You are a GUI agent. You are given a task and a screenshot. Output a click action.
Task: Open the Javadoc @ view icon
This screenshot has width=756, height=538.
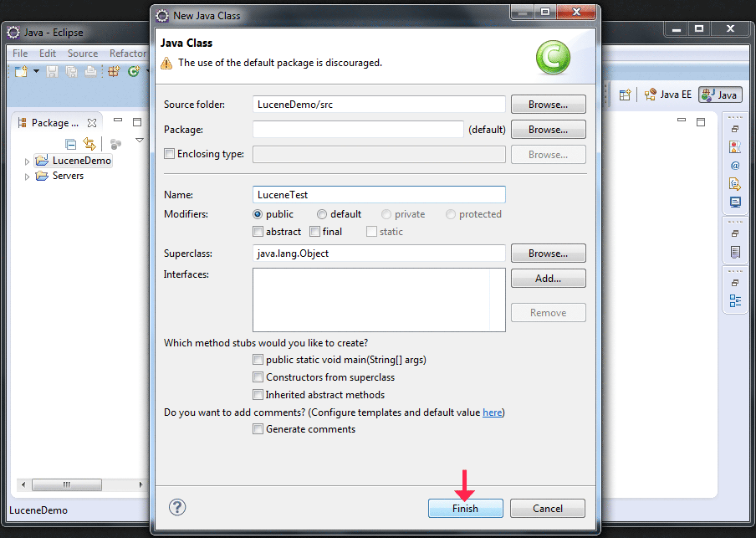tap(735, 166)
